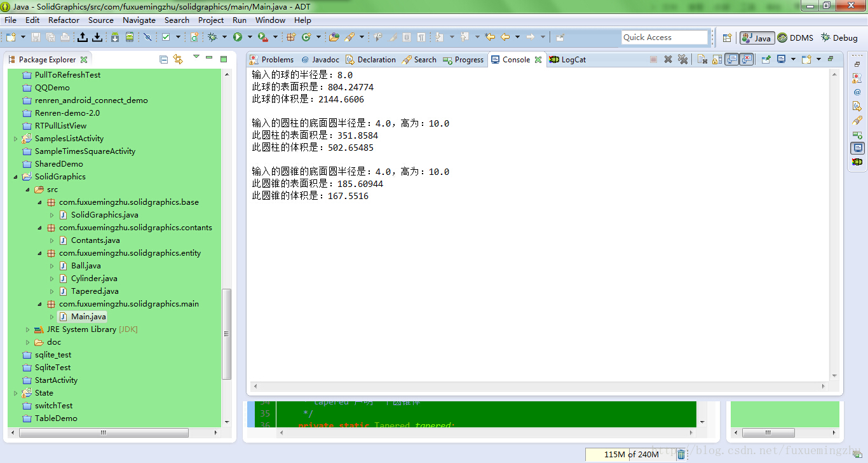This screenshot has width=868, height=463.
Task: Close the Package Explorer tab
Action: [84, 59]
